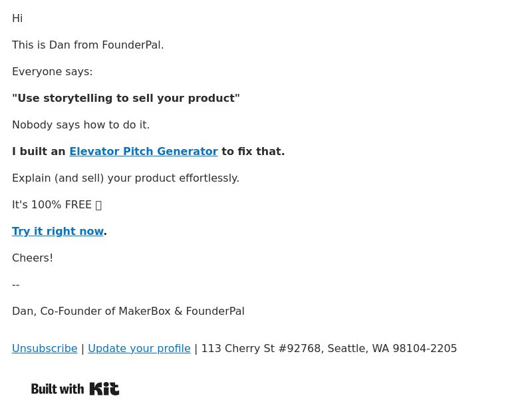Follow the 'Try it right now' link
532x404 pixels.
[58, 231]
